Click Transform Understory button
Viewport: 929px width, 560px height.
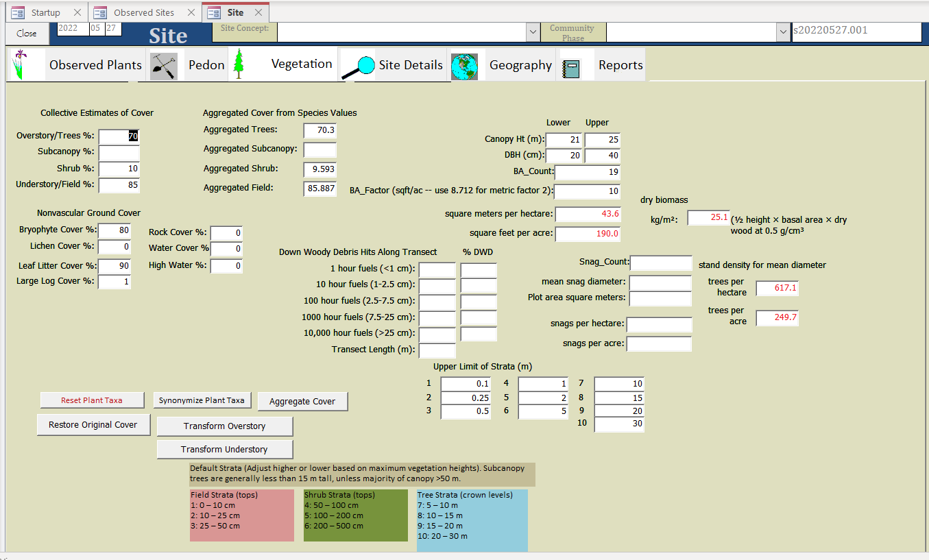pyautogui.click(x=225, y=449)
